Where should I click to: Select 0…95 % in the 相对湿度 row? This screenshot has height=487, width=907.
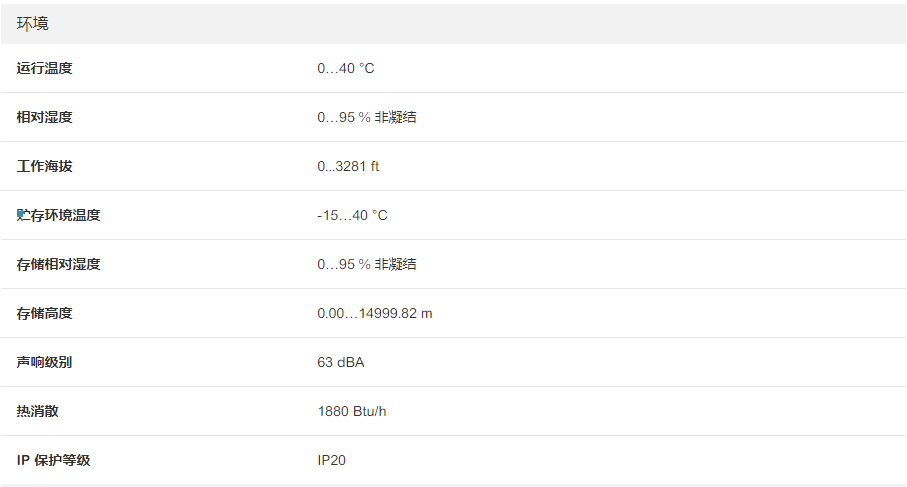point(344,117)
